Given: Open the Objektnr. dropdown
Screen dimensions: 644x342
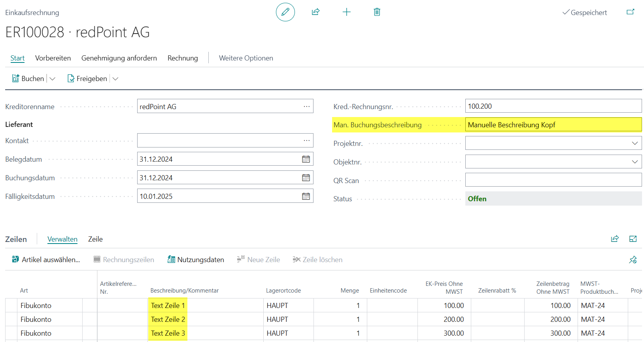Looking at the screenshot, I should (635, 162).
